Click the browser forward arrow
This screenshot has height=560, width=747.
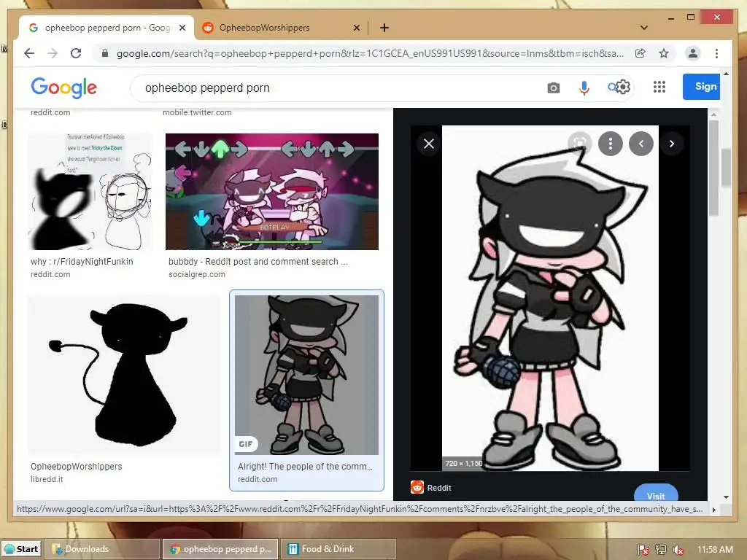coord(53,53)
